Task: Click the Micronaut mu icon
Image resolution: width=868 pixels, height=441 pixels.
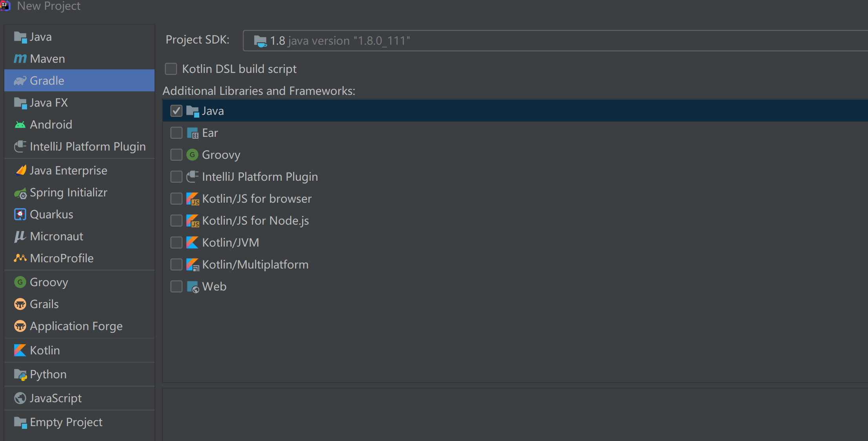Action: pos(20,236)
